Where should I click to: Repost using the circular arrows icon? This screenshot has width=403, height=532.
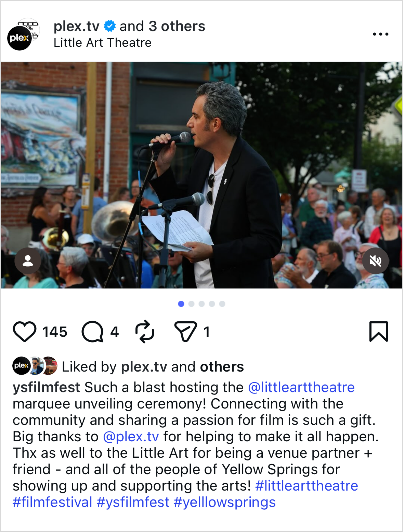tap(145, 332)
